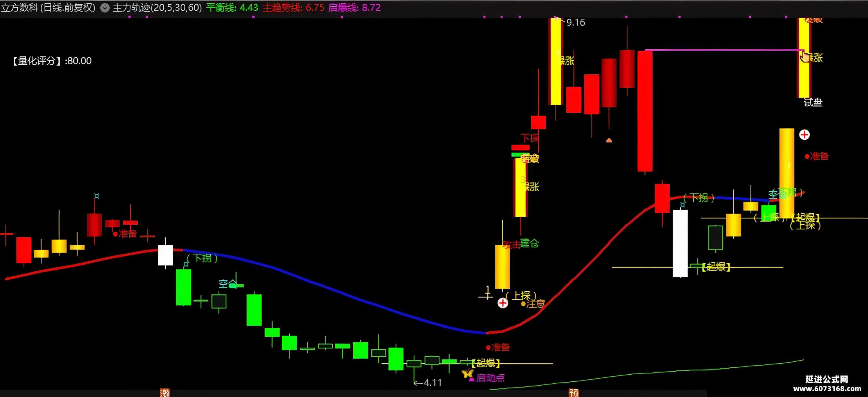The image size is (868, 397).
Task: Click the cyan ¤ marker above white candle
Action: 683,204
